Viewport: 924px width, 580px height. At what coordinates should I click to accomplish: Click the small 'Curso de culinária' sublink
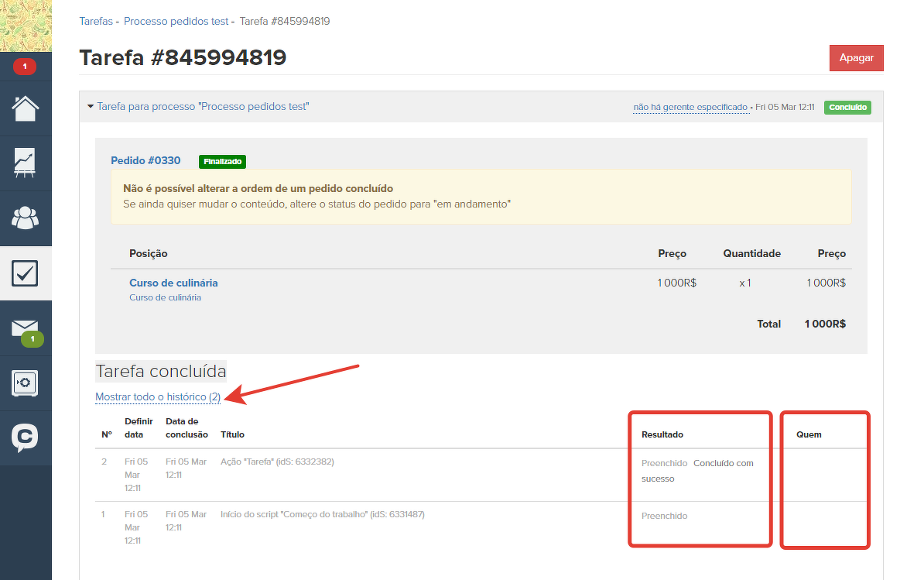165,297
